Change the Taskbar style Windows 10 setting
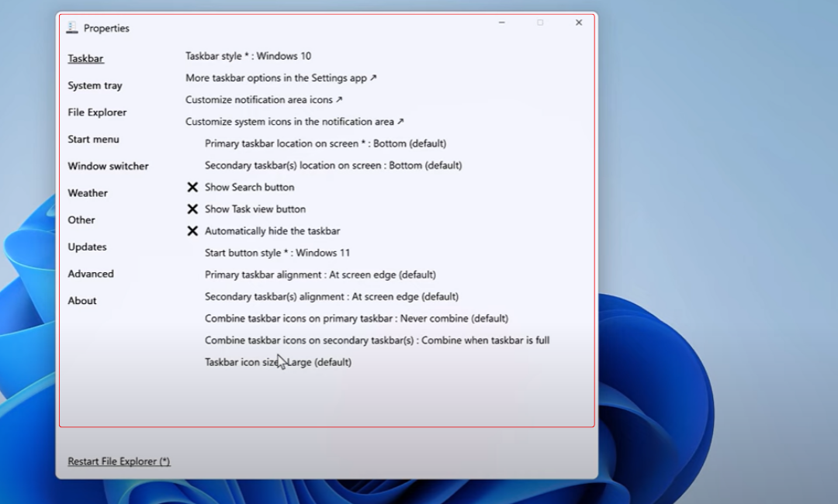838x504 pixels. click(x=248, y=56)
